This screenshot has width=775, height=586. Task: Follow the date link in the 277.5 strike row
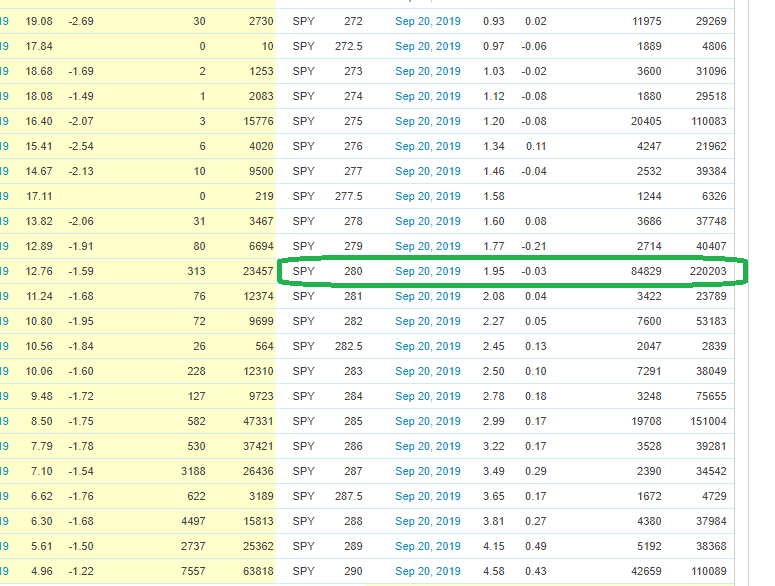(x=427, y=196)
